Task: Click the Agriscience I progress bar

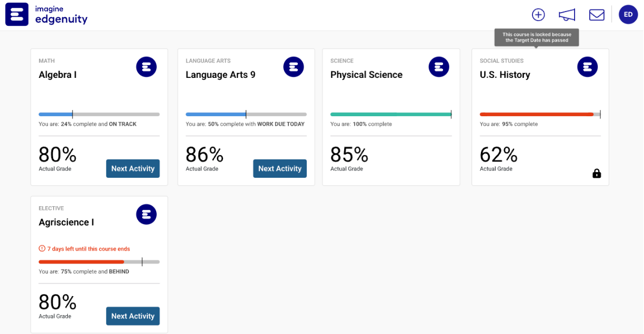Action: point(98,261)
